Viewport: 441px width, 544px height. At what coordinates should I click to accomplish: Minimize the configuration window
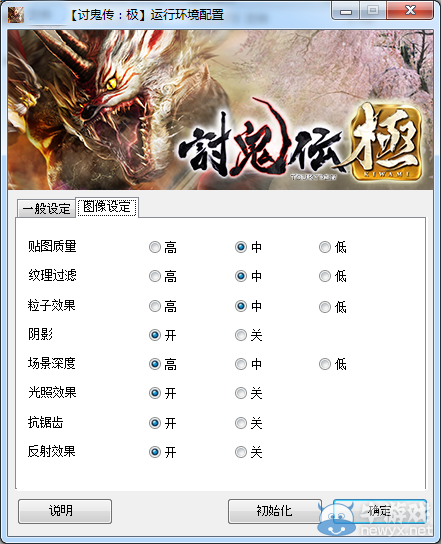click(346, 11)
